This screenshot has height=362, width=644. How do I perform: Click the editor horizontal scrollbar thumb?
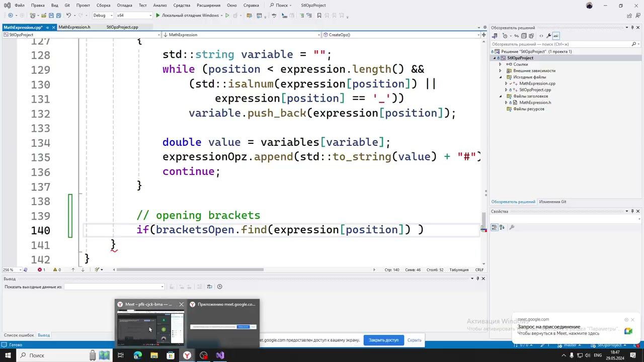tap(190, 270)
